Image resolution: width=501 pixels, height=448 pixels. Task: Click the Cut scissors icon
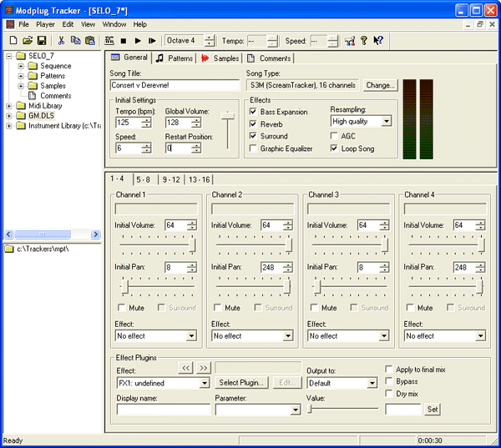click(61, 40)
